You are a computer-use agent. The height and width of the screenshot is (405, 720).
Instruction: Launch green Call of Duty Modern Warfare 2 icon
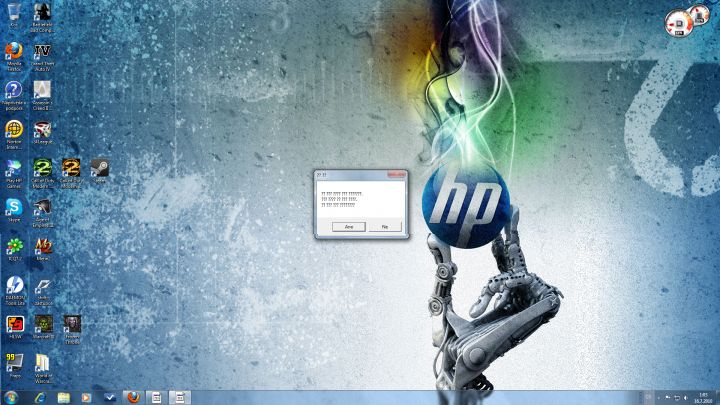pos(43,174)
